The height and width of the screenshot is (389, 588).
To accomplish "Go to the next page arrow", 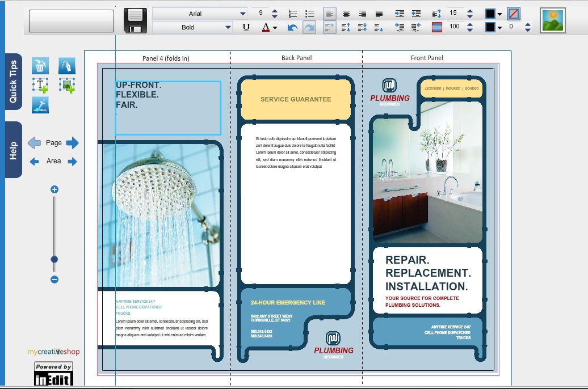I will click(x=72, y=143).
